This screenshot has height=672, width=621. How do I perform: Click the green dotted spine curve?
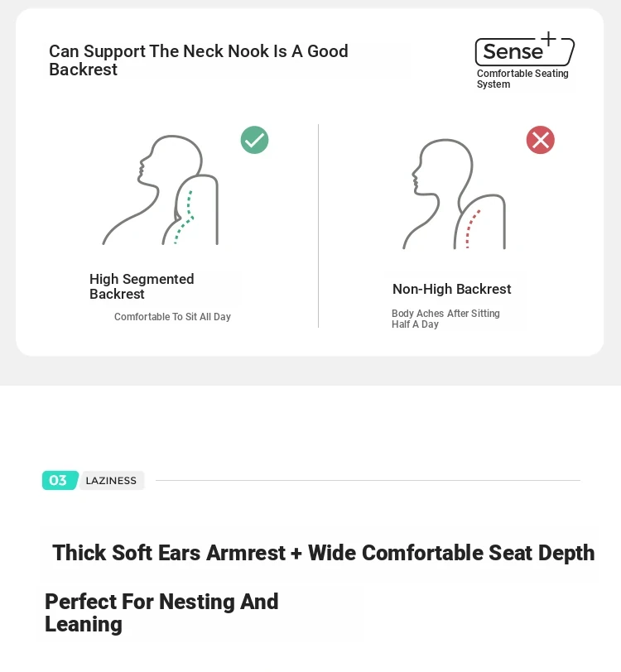coord(184,218)
